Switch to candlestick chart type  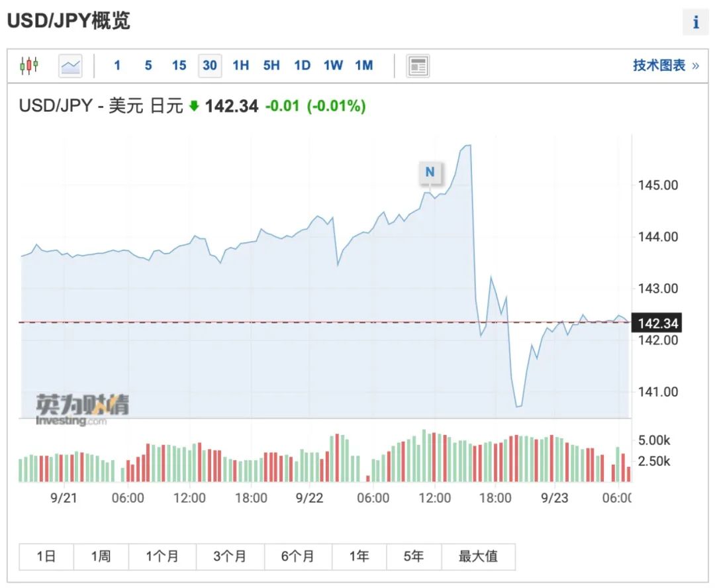(x=29, y=66)
